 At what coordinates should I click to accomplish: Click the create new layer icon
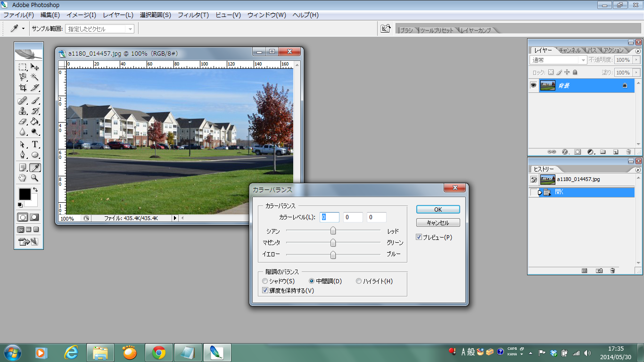[x=616, y=152]
